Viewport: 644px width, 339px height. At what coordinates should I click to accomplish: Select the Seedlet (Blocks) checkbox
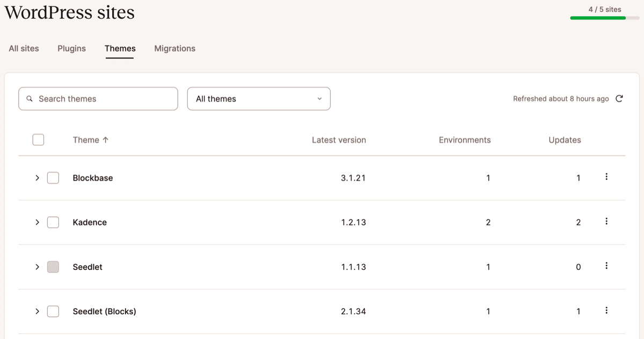pos(53,312)
